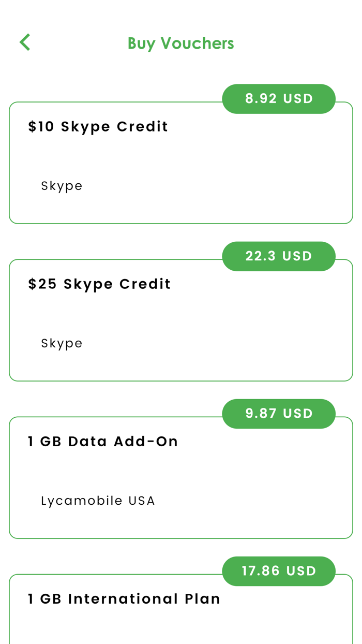Tap the price tag on the Lycamobile data voucher
This screenshot has width=362, height=644.
click(279, 413)
